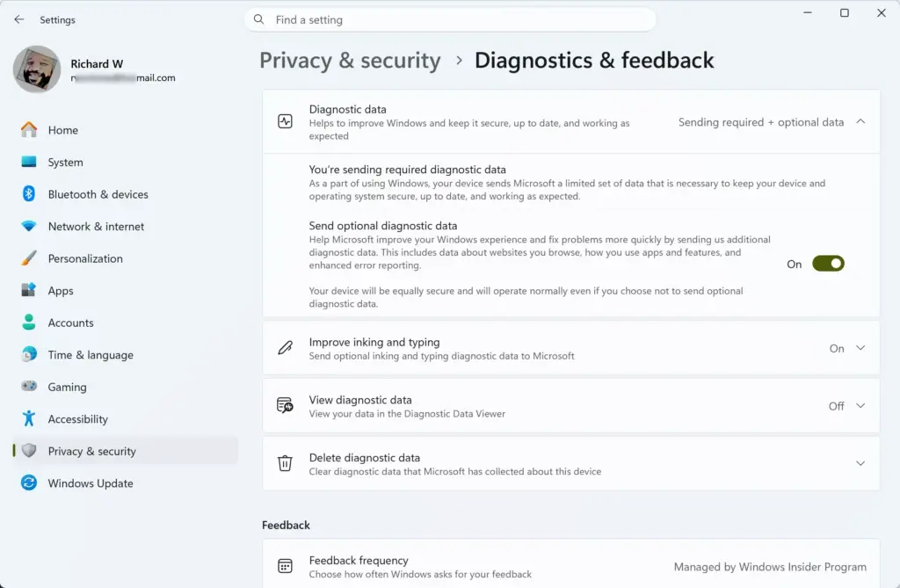
Task: Click the Accessibility figure icon
Action: click(x=29, y=418)
